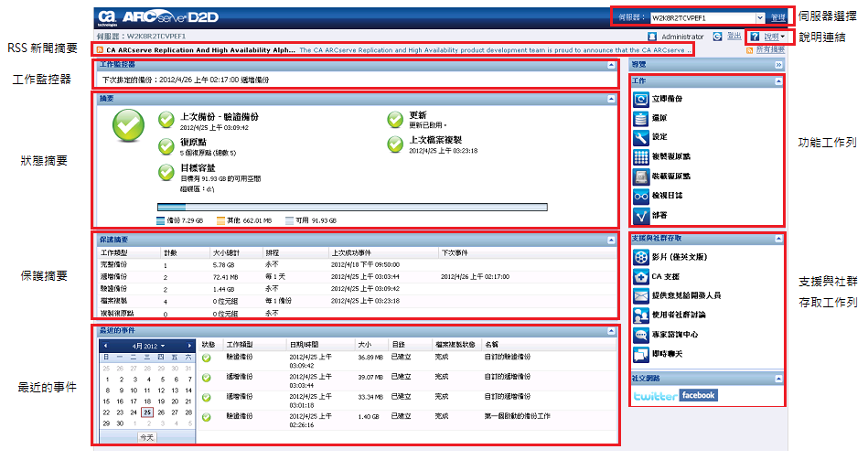Open the 還原 (Restore) task icon
The width and height of the screenshot is (868, 460).
(x=640, y=119)
